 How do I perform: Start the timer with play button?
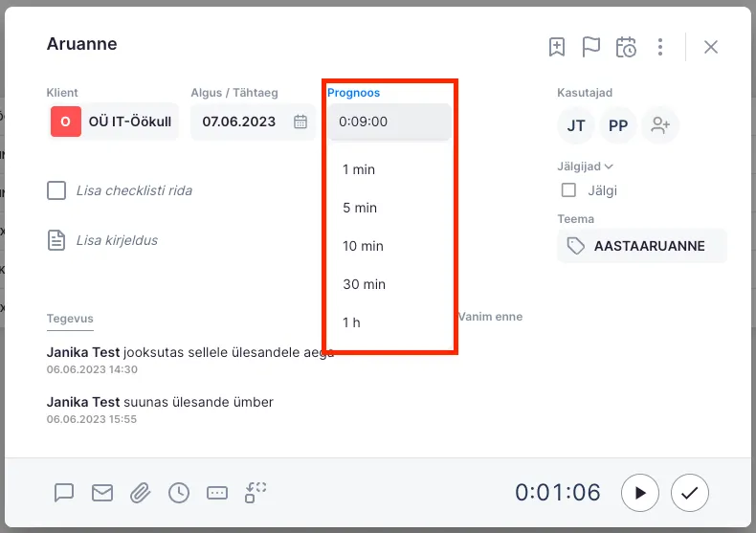click(x=640, y=493)
